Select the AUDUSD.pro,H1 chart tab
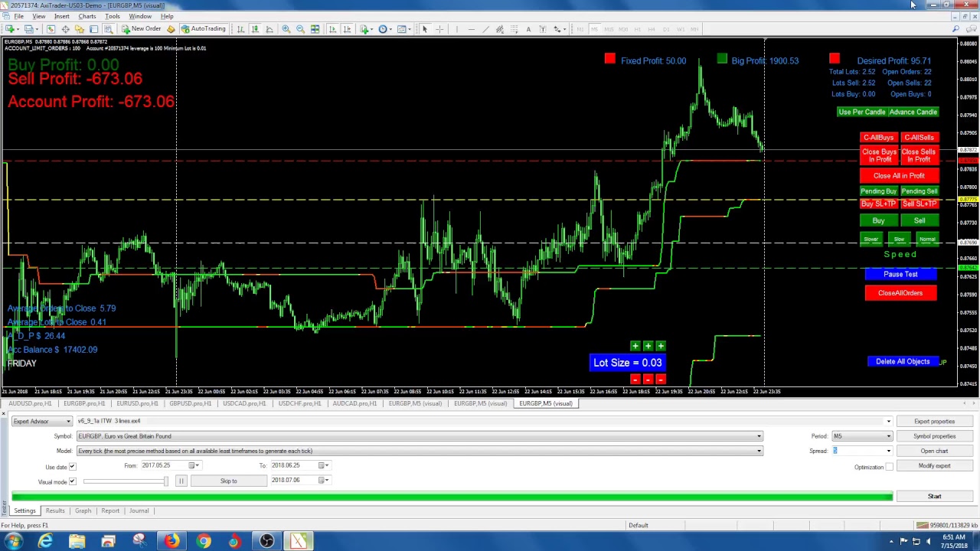980x551 pixels. click(30, 403)
